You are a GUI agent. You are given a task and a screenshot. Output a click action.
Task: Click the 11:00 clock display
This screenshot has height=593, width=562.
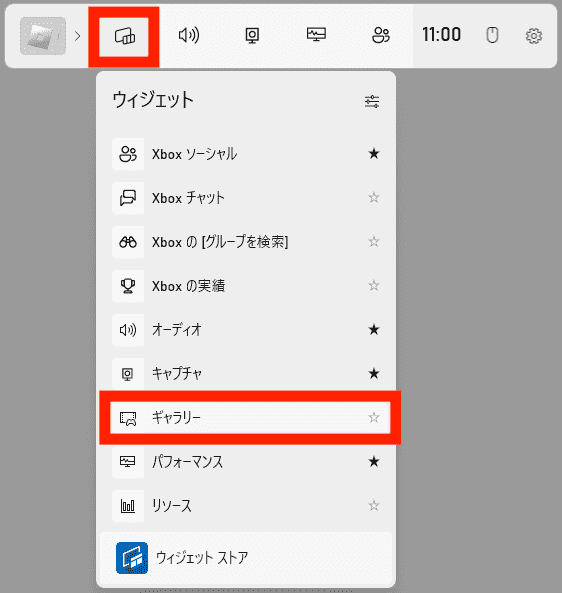tap(441, 35)
